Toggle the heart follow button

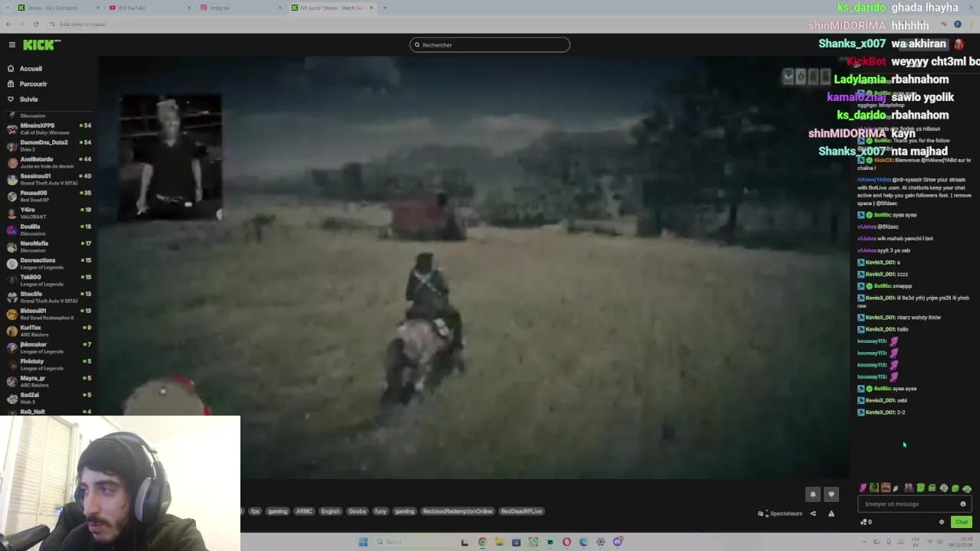point(831,494)
